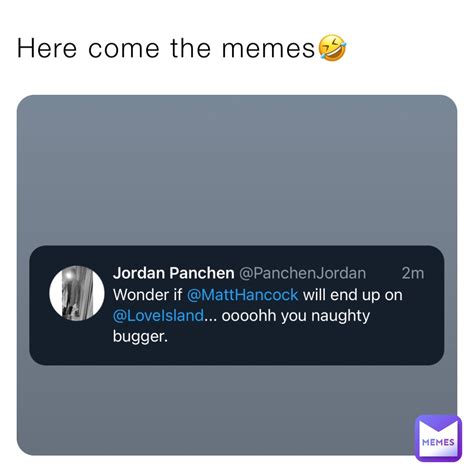474x474 pixels.
Task: Click the 2m tweet timestamp
Action: [x=413, y=273]
